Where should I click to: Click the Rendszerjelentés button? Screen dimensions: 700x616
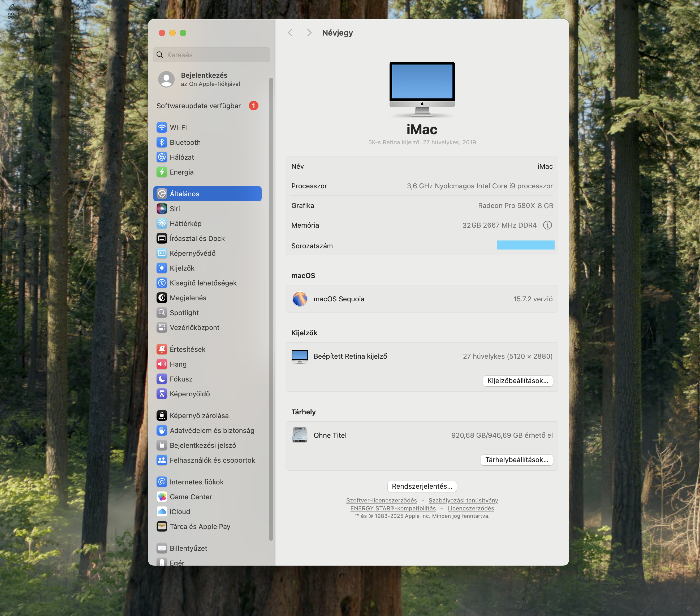[x=422, y=486]
